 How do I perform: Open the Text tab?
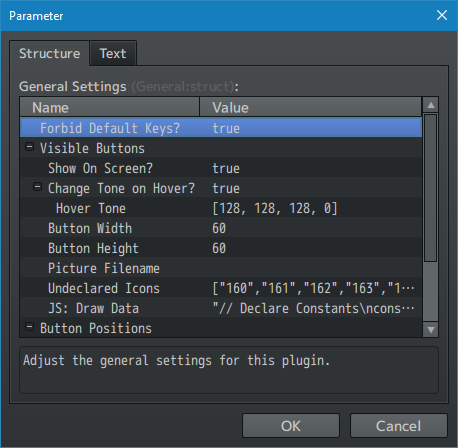tap(113, 53)
